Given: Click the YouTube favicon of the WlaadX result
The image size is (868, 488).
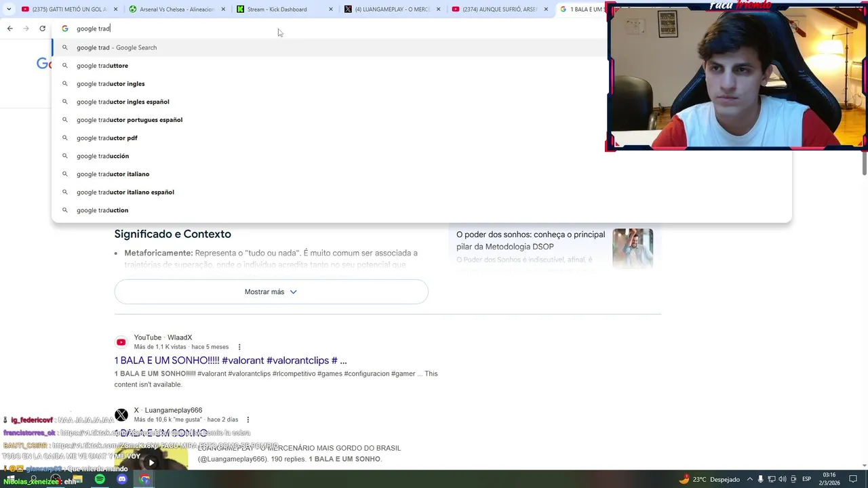Looking at the screenshot, I should (121, 342).
